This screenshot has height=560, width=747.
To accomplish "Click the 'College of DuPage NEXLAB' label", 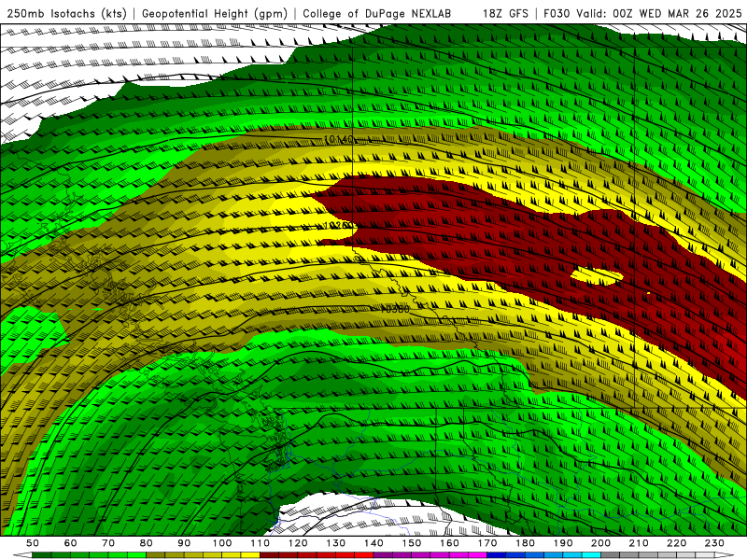I will tap(377, 13).
